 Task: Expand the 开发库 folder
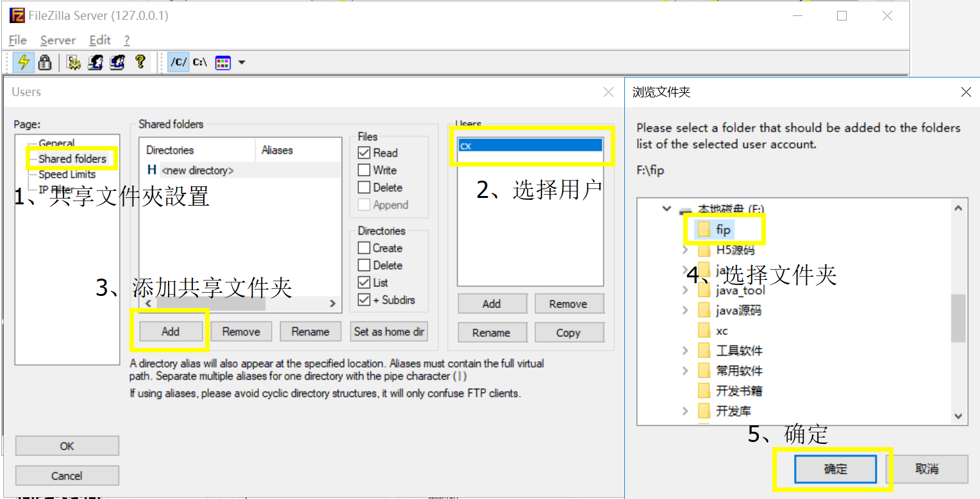coord(685,411)
